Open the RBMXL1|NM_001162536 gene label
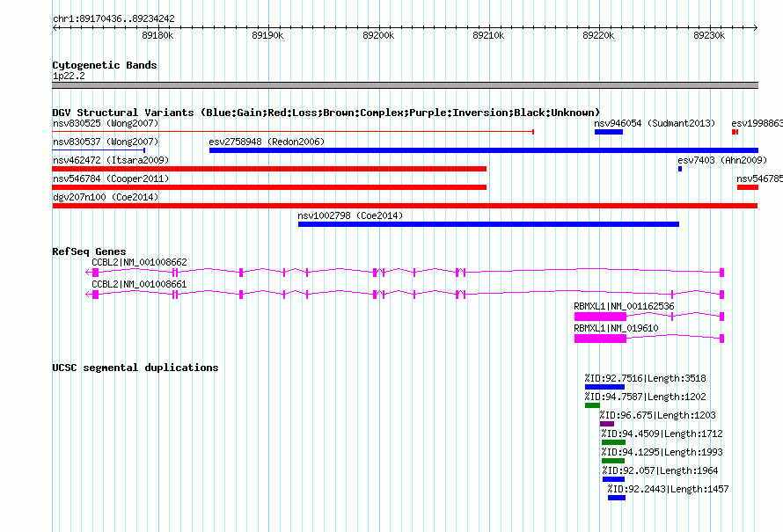783x532 pixels. point(624,306)
